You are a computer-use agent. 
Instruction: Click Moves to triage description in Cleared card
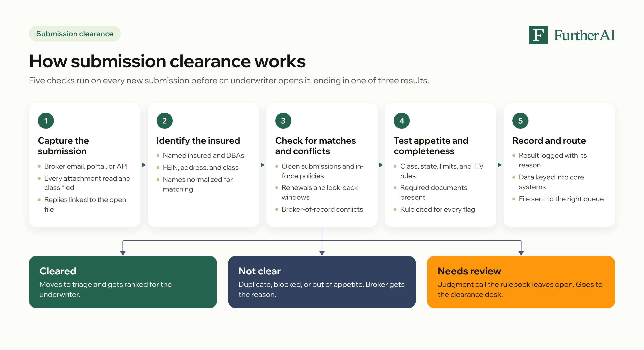pyautogui.click(x=105, y=289)
